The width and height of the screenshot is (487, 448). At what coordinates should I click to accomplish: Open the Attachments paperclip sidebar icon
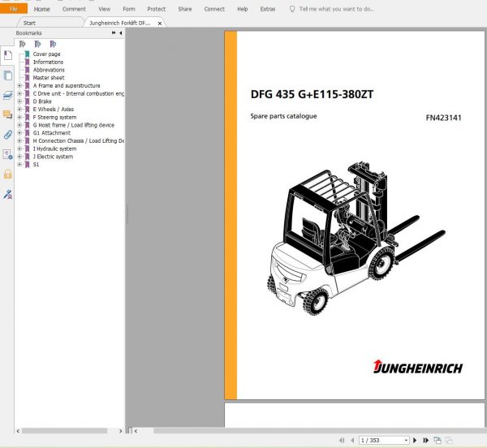point(7,135)
